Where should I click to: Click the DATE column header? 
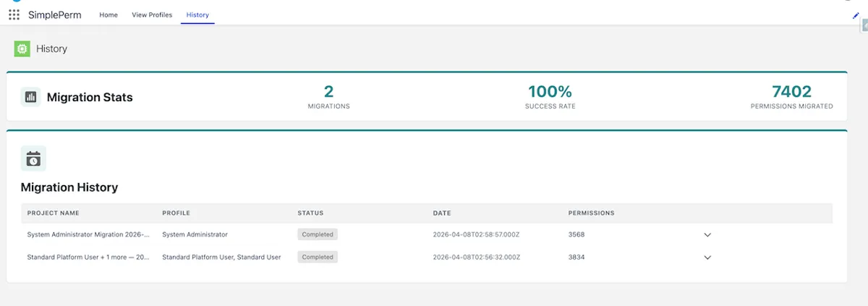(442, 213)
